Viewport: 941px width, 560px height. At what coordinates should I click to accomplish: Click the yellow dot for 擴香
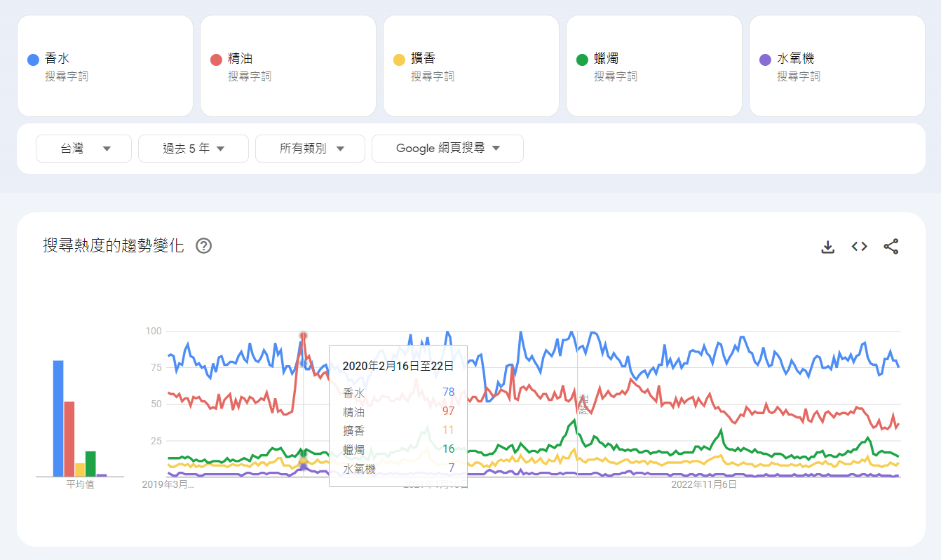(x=399, y=60)
